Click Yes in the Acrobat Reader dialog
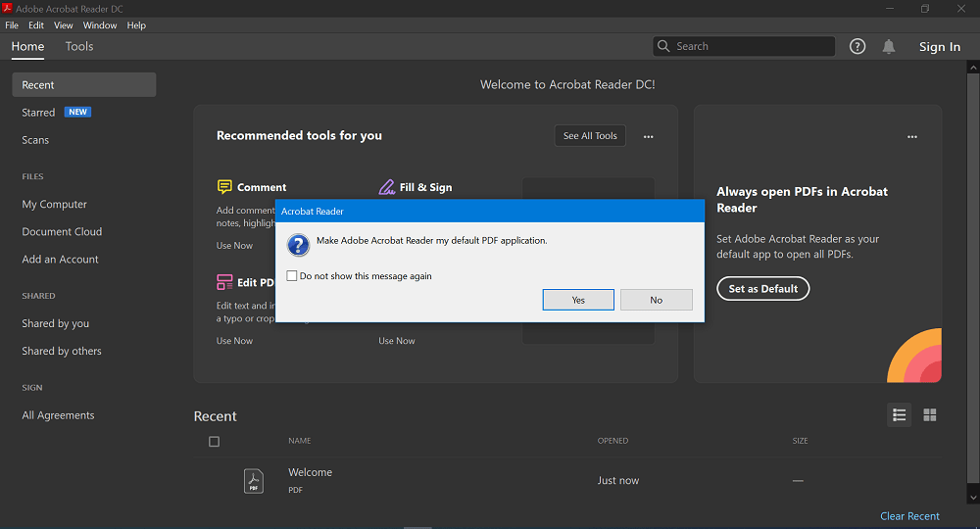The width and height of the screenshot is (980, 529). pyautogui.click(x=578, y=300)
